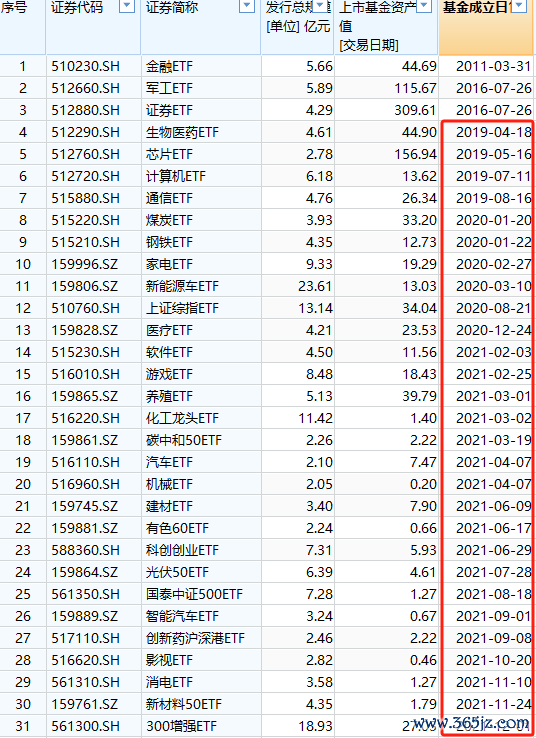
Task: Open the 上市基金资产净值 column filter dropdown
Action: 424,6
